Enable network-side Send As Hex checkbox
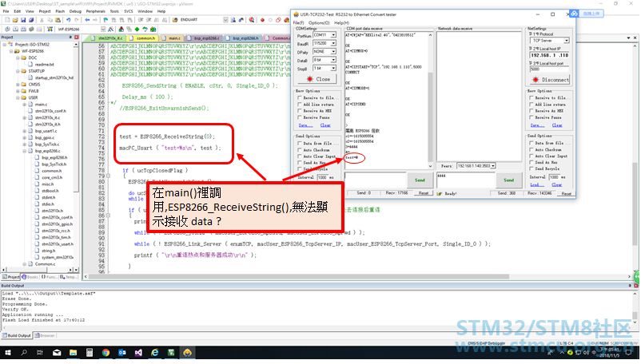 [x=531, y=162]
